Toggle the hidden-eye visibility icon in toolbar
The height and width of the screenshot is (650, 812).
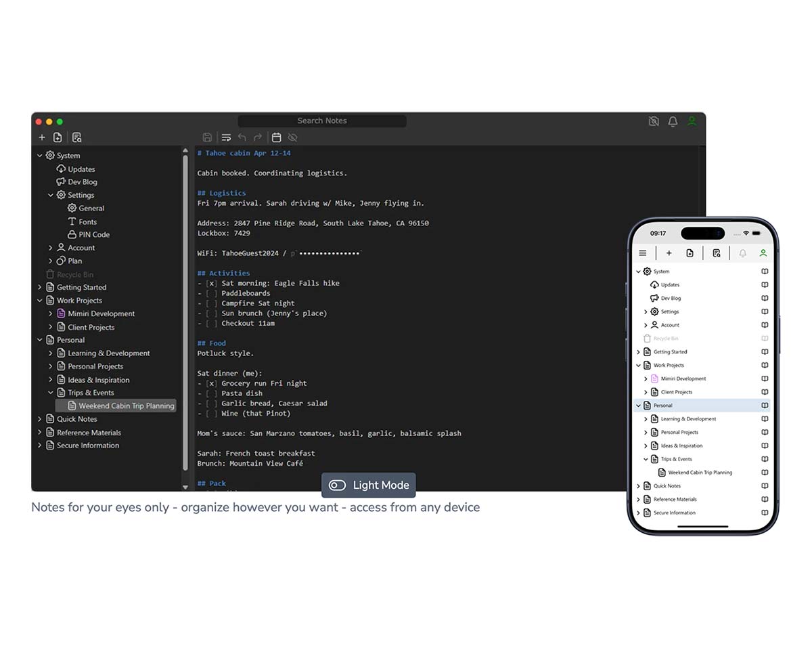292,137
